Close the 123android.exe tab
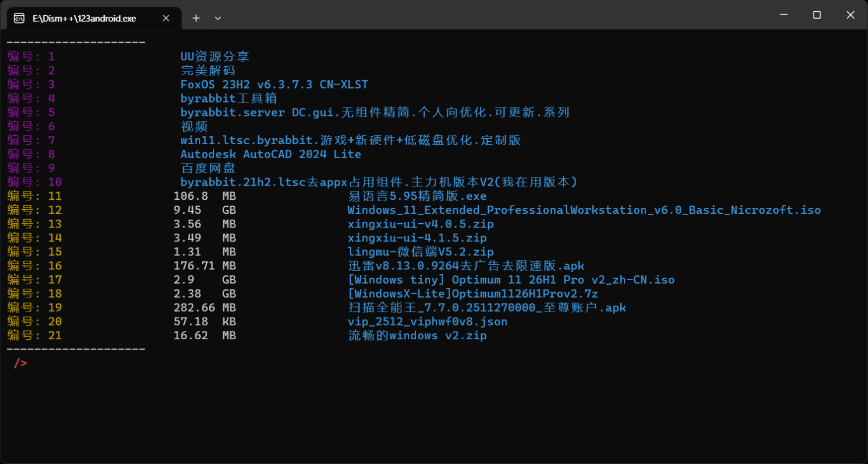 (x=166, y=18)
